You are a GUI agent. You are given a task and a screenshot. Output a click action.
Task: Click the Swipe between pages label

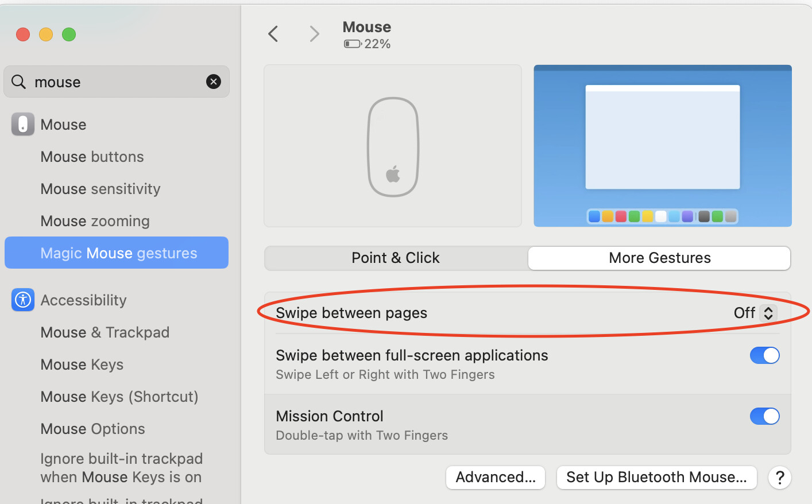pos(351,313)
